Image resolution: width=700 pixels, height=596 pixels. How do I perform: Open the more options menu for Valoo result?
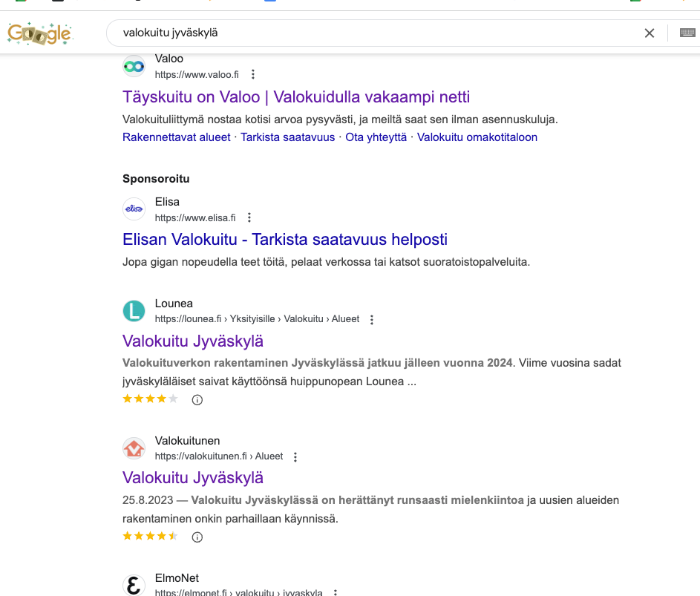253,74
